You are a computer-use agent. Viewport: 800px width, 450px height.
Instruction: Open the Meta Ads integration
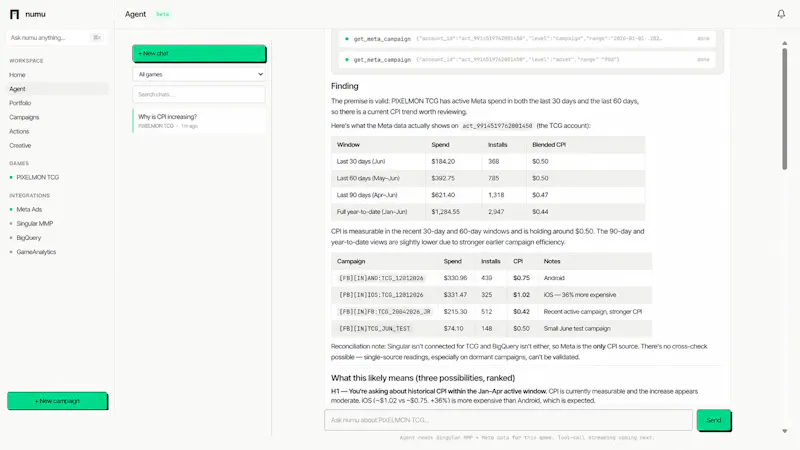(x=29, y=210)
